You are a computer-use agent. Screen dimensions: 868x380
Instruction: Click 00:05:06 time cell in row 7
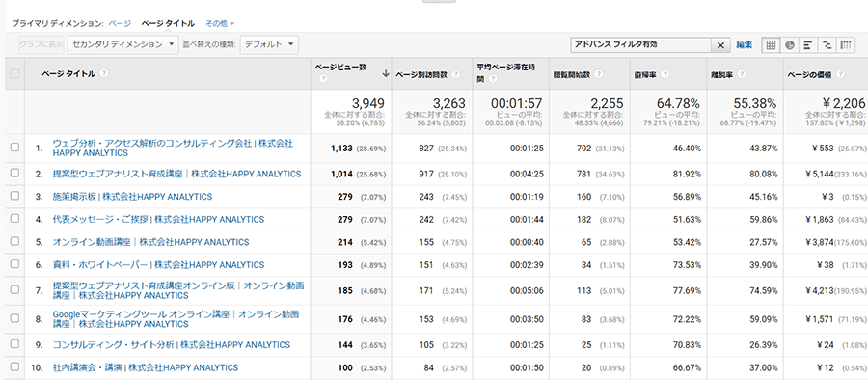[527, 291]
